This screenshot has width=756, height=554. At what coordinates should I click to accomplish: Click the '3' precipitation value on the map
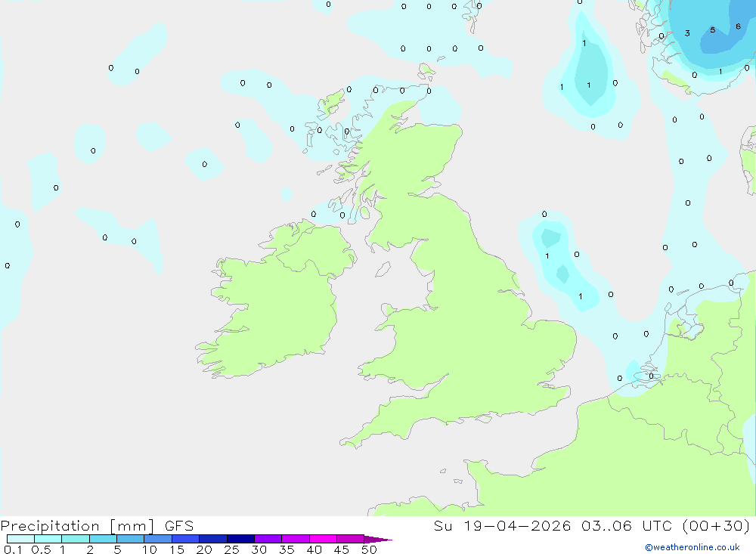(687, 33)
